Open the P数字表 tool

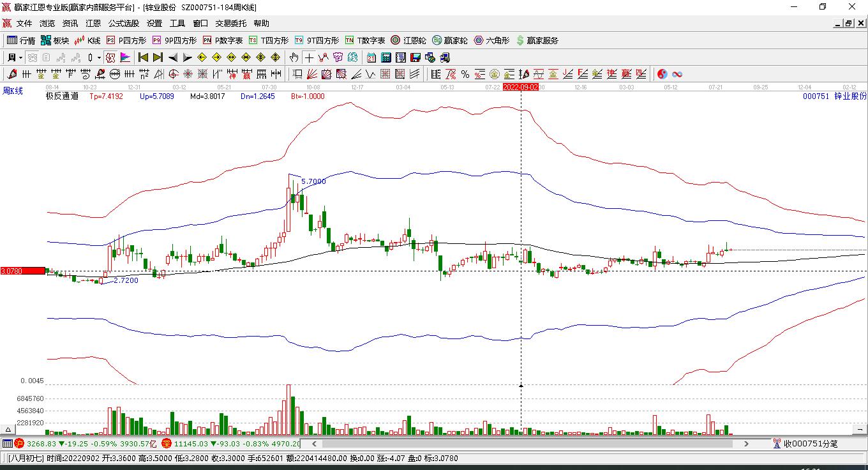click(223, 40)
